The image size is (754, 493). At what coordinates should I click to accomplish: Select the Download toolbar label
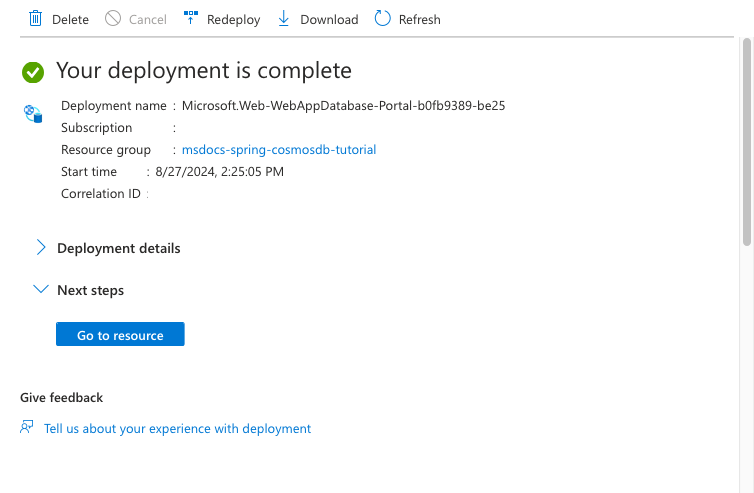[329, 20]
